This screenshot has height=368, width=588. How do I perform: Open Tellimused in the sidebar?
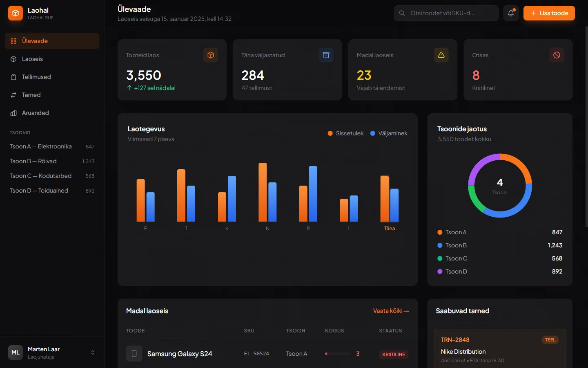(x=36, y=77)
